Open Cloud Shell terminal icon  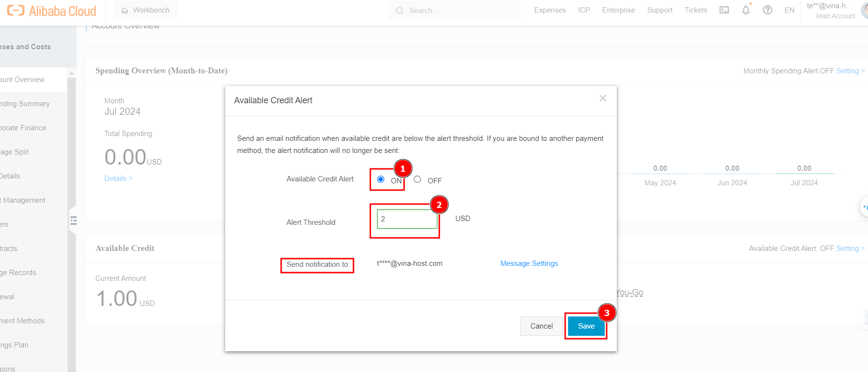pyautogui.click(x=724, y=10)
